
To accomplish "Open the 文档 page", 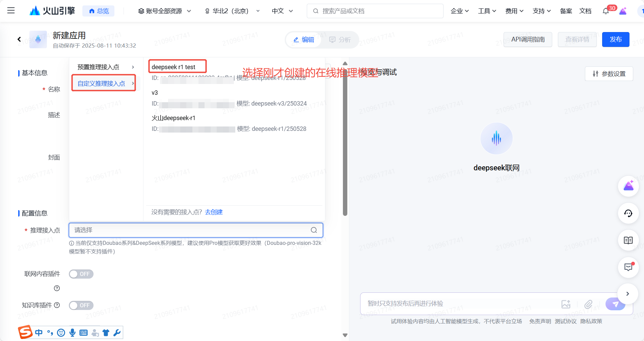I will (585, 11).
